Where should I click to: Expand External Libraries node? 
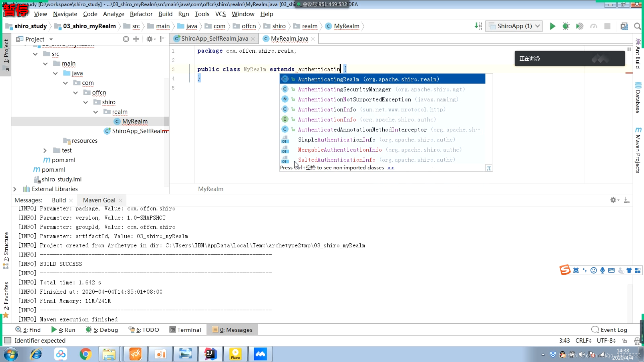tap(15, 189)
